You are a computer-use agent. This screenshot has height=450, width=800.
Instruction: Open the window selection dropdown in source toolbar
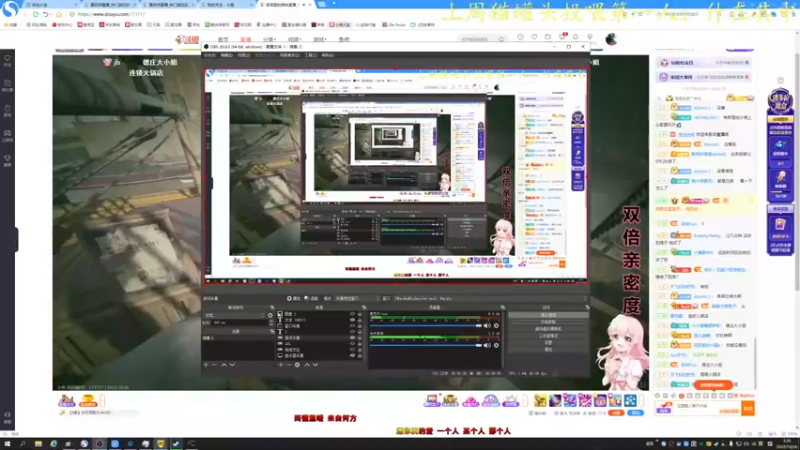point(489,298)
